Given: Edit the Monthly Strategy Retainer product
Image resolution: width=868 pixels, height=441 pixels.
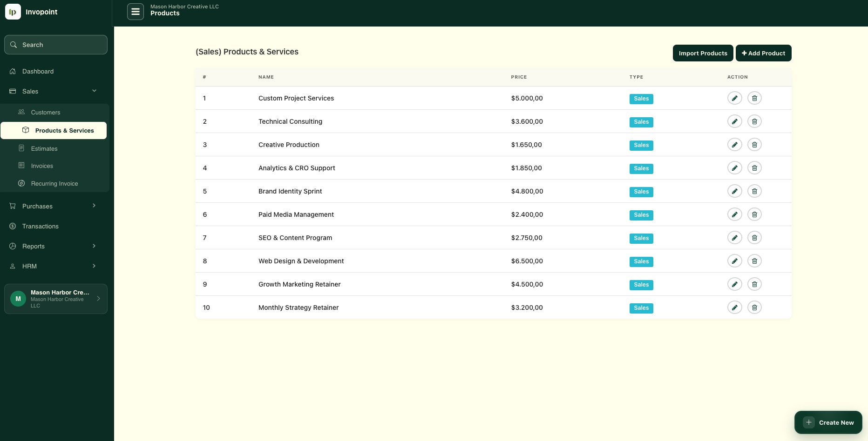Looking at the screenshot, I should (x=734, y=307).
